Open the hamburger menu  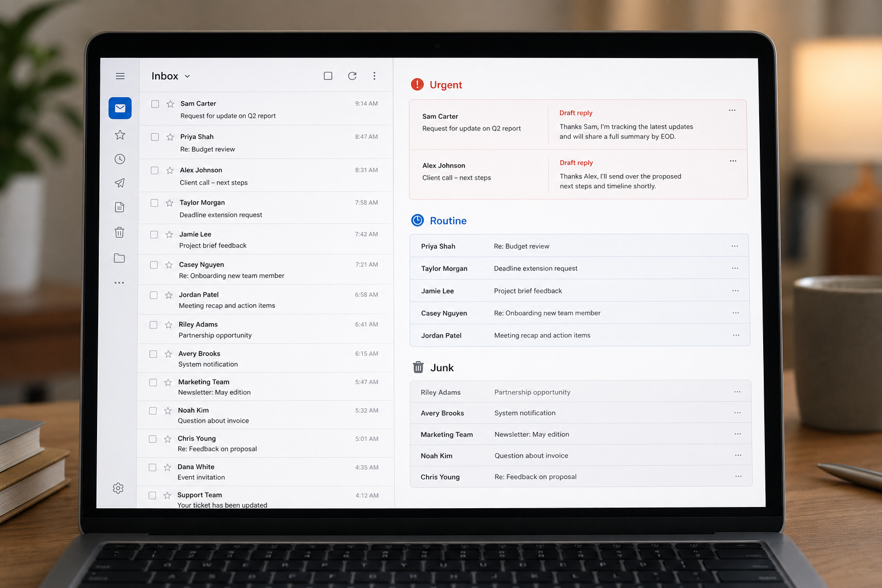120,76
